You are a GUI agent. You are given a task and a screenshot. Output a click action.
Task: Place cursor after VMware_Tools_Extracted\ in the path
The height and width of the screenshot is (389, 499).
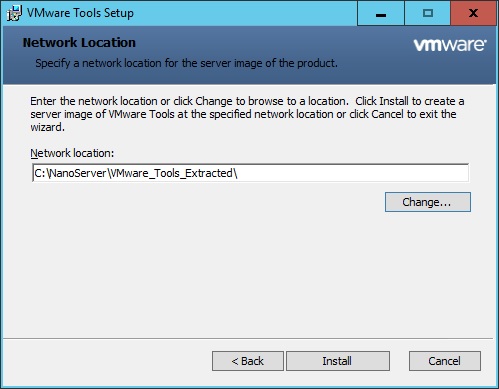[x=239, y=173]
